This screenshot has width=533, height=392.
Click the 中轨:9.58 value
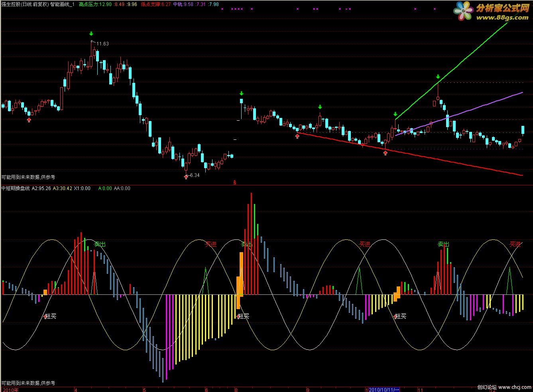click(183, 4)
